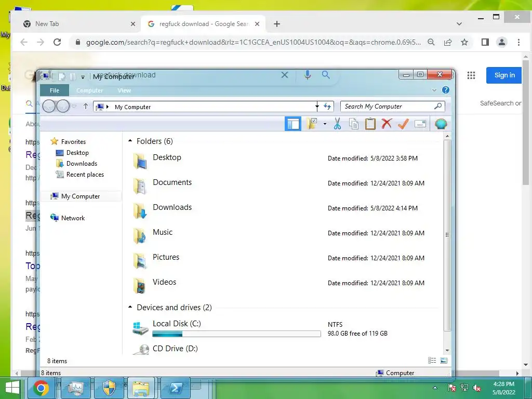The image size is (532, 399).
Task: Collapse the Devices and drives group
Action: pos(130,307)
